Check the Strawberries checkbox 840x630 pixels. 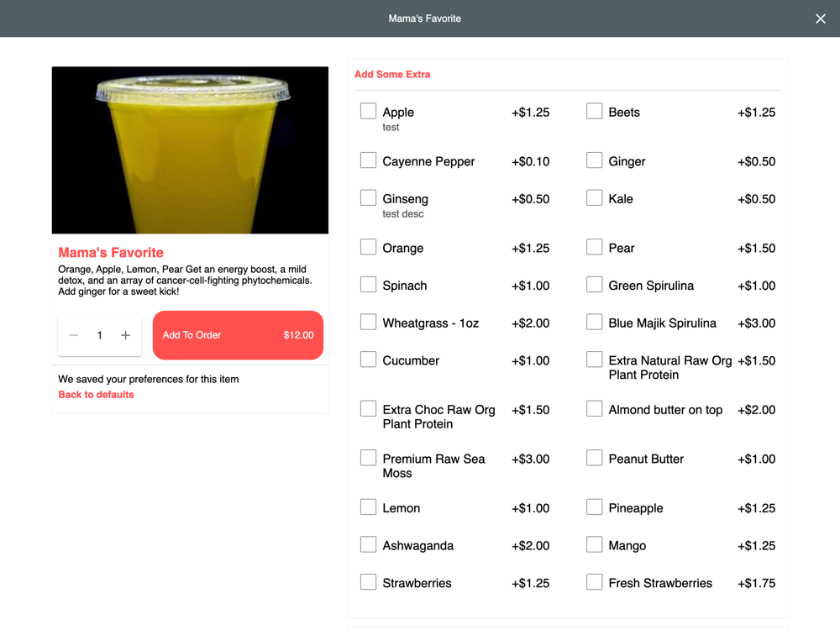(368, 582)
